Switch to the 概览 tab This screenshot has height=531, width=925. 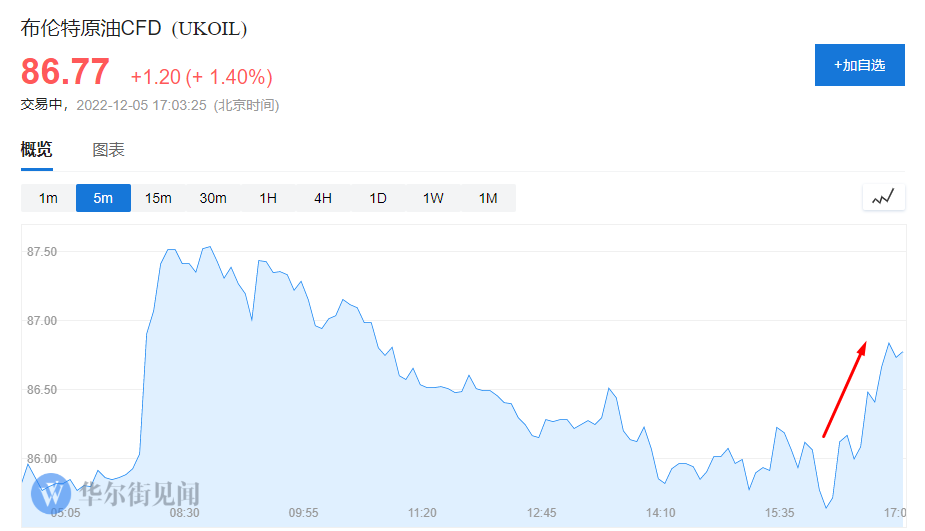pyautogui.click(x=36, y=150)
